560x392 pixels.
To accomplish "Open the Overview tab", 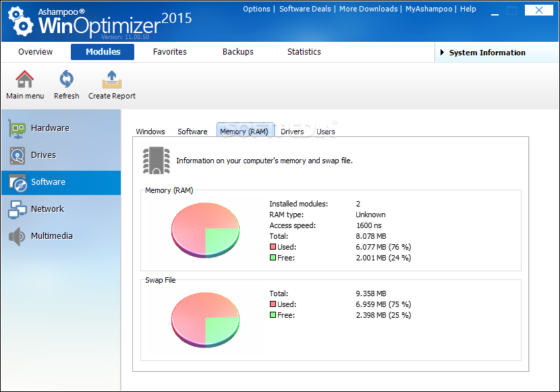I will click(35, 52).
